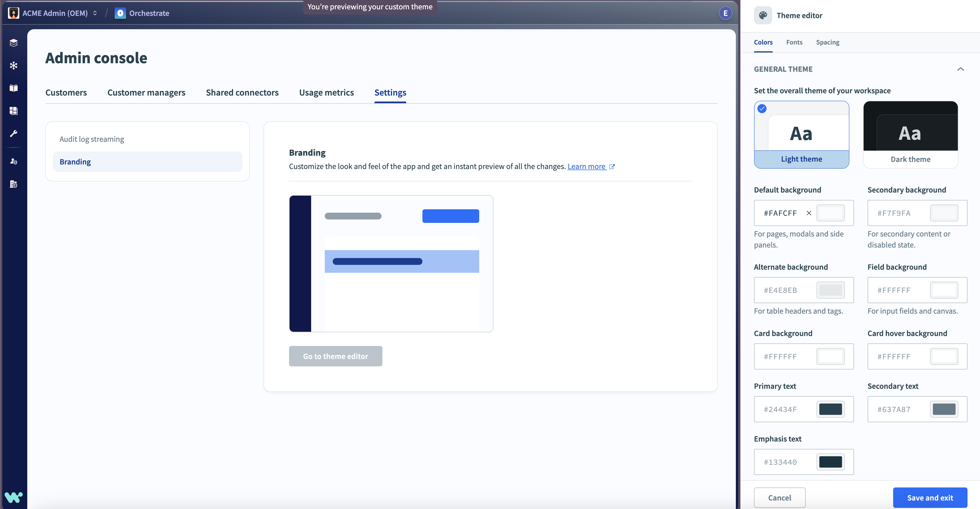Click the asterisk-shaped connectors sidebar icon
980x509 pixels.
[14, 66]
